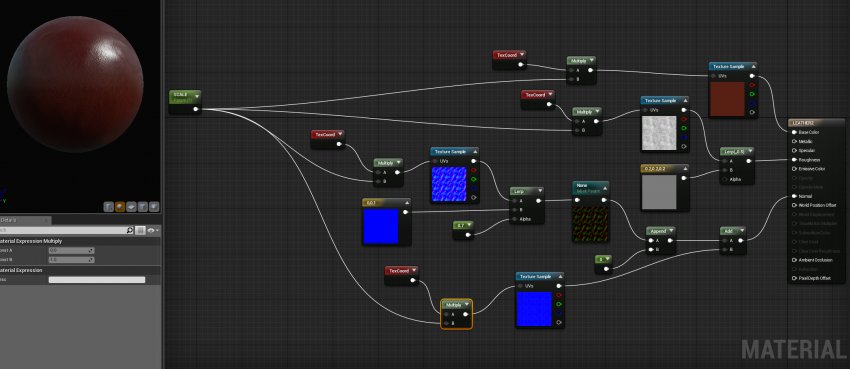This screenshot has height=369, width=850.
Task: Expand arrow on the highlighted Multiply node
Action: tap(467, 305)
